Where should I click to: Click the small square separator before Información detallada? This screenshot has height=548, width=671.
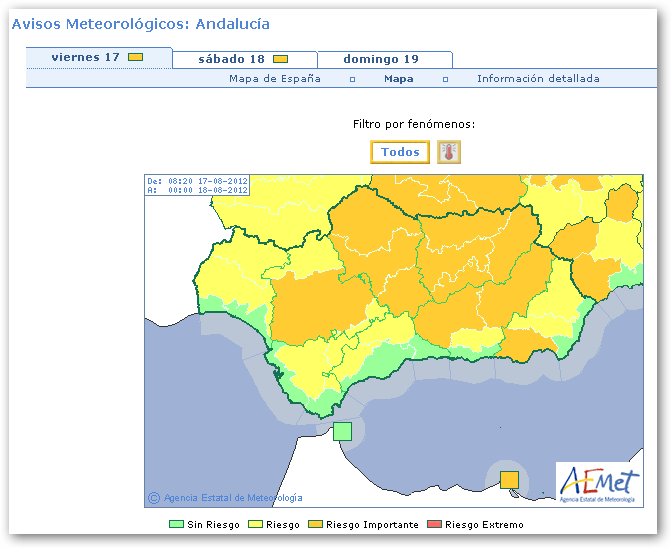[x=445, y=79]
